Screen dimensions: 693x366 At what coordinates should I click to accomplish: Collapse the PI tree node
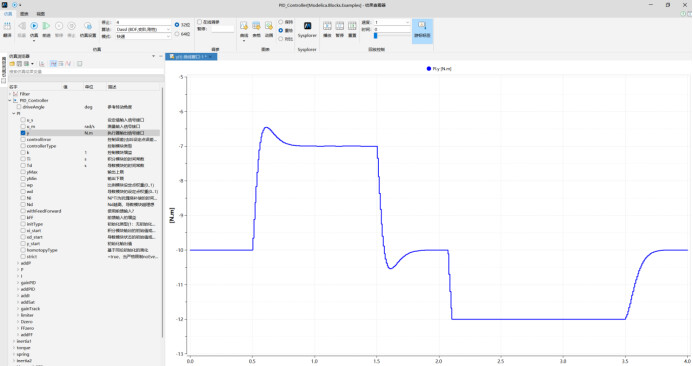point(14,114)
